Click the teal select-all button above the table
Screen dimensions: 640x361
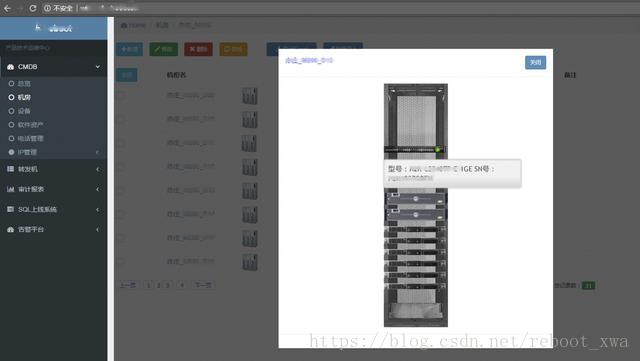pyautogui.click(x=127, y=75)
